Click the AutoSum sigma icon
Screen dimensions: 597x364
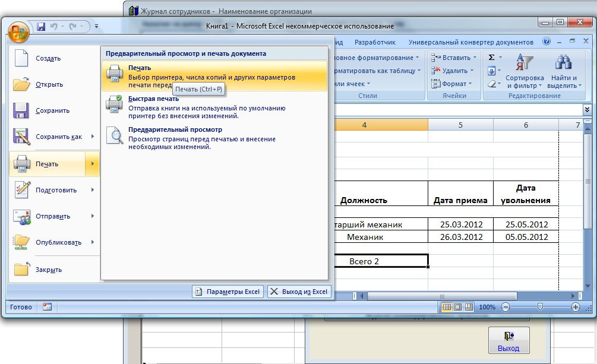pos(491,57)
